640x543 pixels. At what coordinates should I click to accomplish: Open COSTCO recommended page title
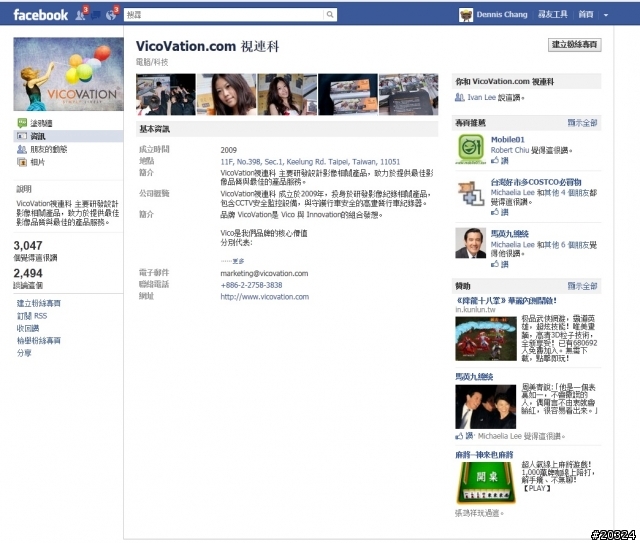tap(536, 182)
